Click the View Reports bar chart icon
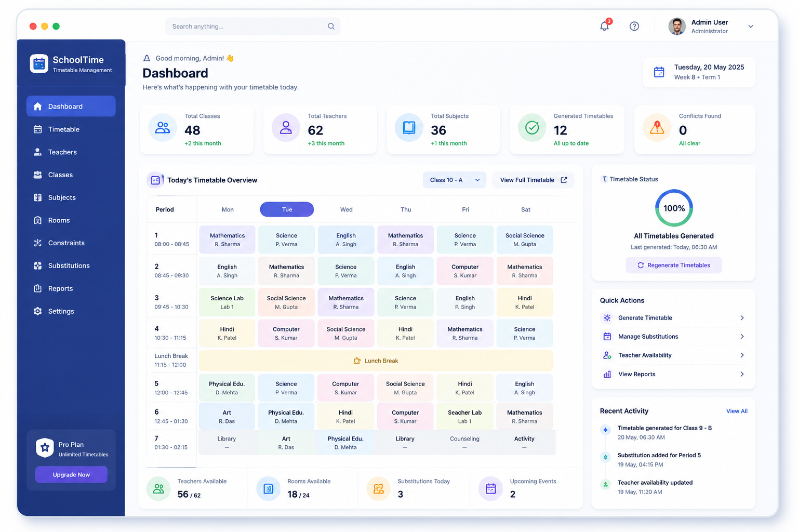 [607, 374]
